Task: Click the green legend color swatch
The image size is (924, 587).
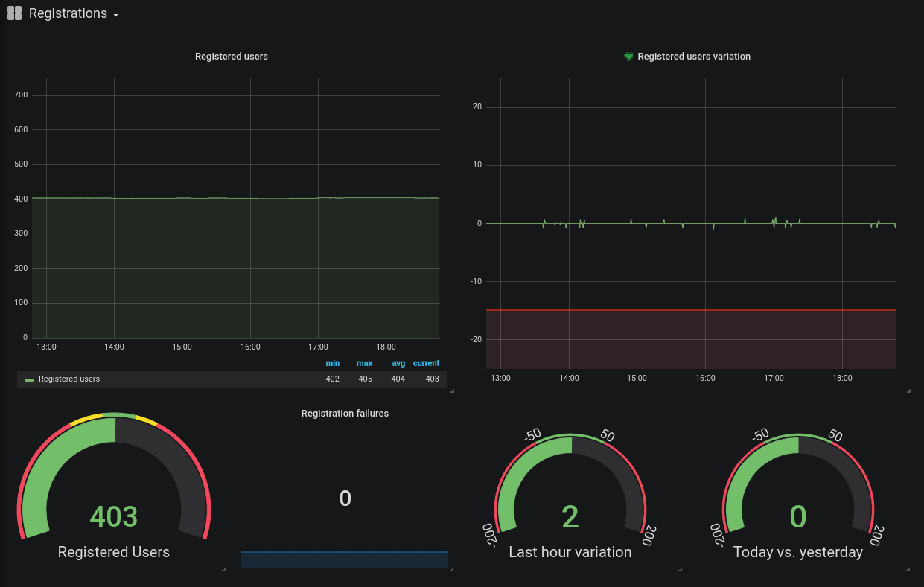Action: pos(29,379)
